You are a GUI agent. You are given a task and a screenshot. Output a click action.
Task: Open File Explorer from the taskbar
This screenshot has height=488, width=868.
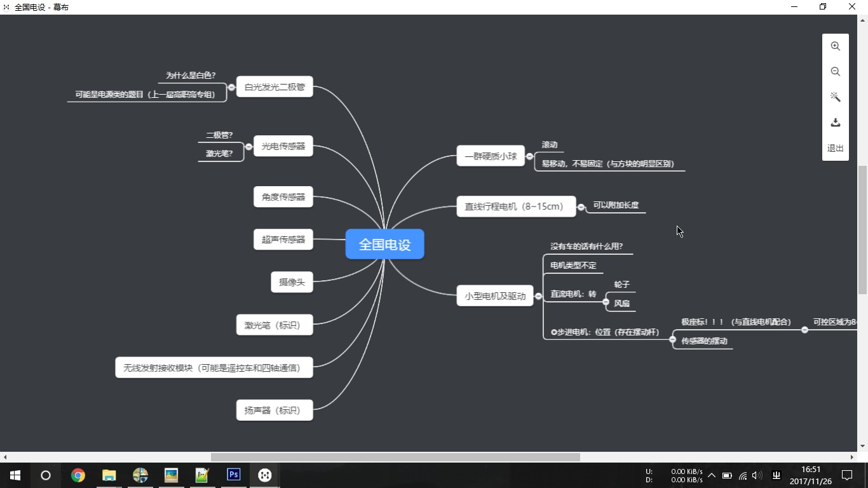pos(109,475)
